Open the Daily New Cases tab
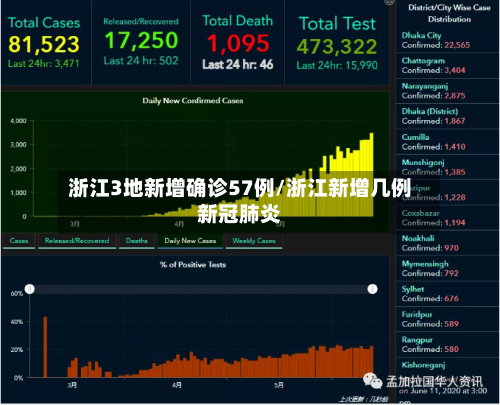 coord(190,241)
